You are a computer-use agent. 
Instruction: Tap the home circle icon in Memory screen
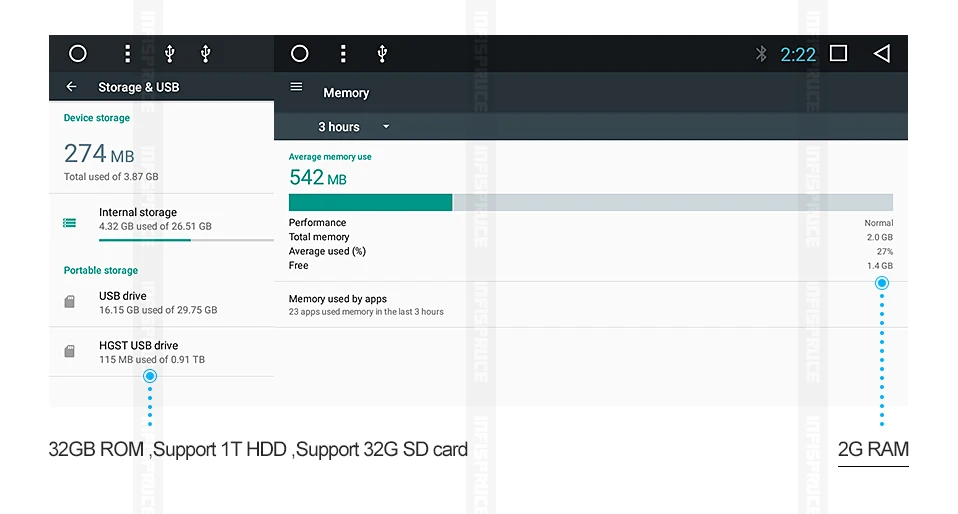pos(299,54)
